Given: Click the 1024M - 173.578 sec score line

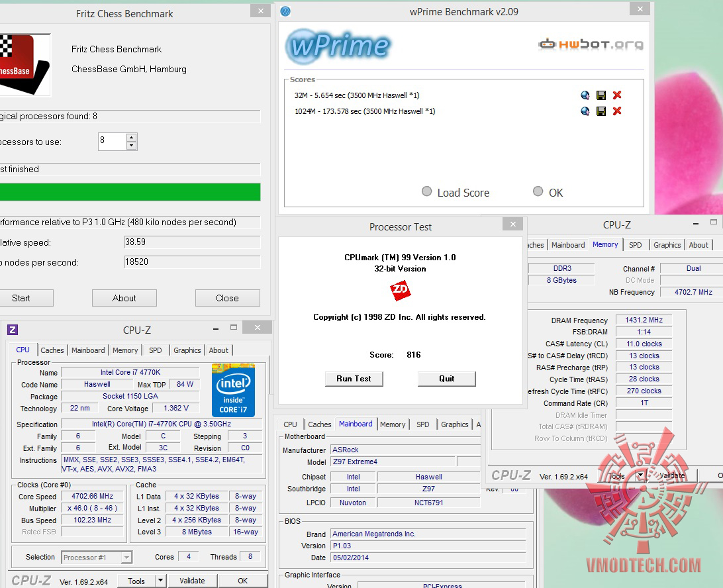Looking at the screenshot, I should [365, 111].
